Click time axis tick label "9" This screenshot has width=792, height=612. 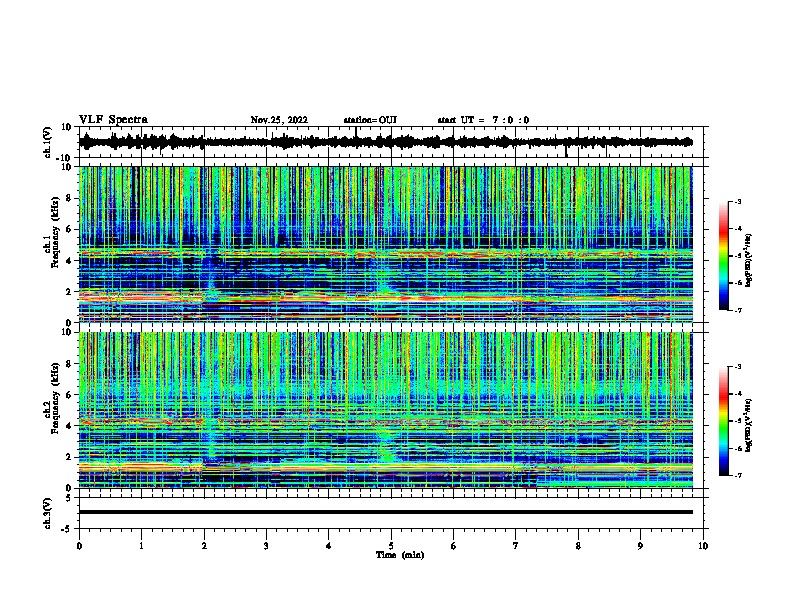(x=640, y=546)
